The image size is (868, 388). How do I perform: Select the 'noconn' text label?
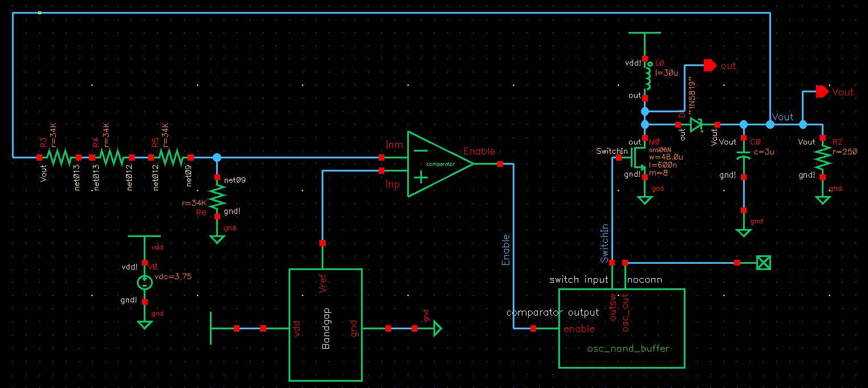pos(644,280)
